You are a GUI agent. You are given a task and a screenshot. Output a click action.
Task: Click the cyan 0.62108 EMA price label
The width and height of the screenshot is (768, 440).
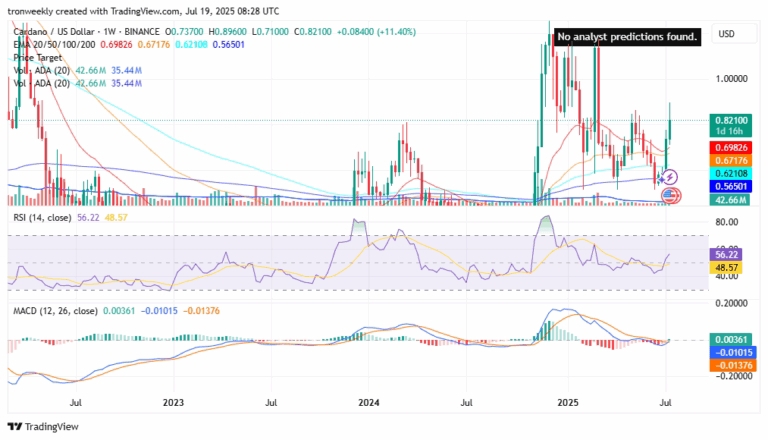tap(734, 173)
